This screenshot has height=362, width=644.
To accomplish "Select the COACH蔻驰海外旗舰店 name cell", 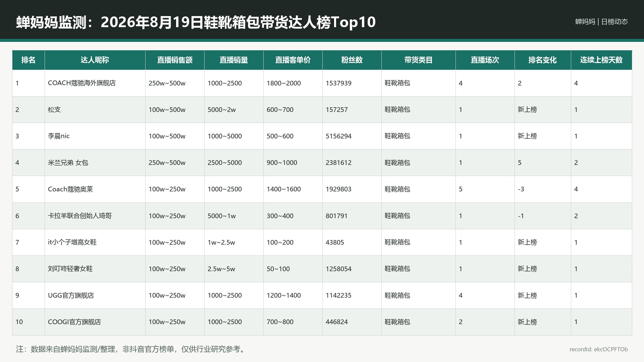I will (x=95, y=83).
